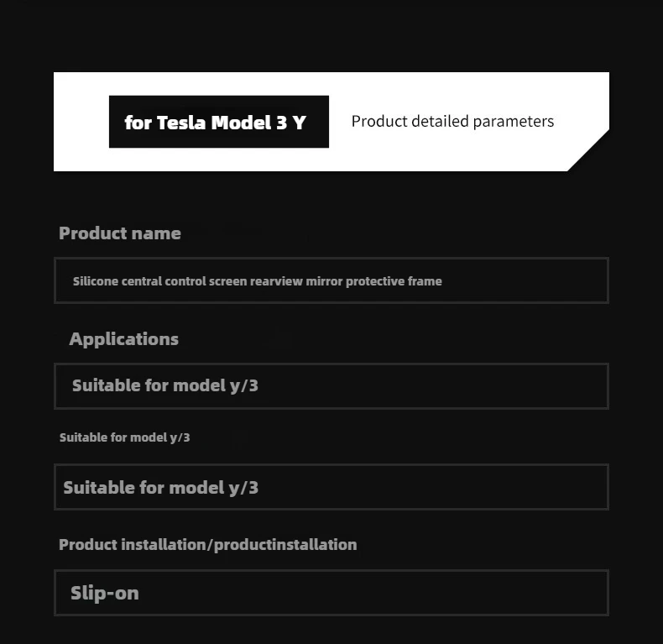Click the "Suitable for model y/3" box above Product installation

tap(331, 487)
